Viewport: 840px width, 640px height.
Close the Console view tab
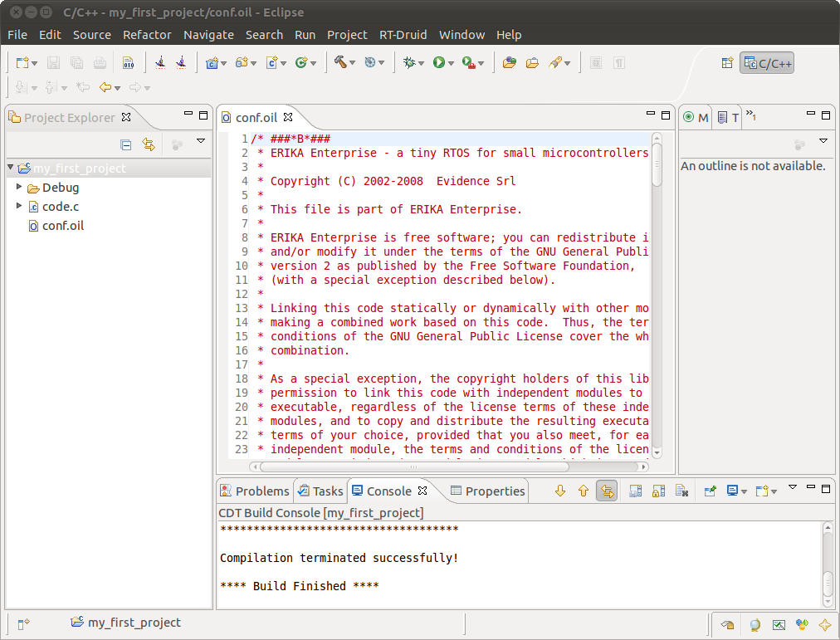click(x=422, y=491)
